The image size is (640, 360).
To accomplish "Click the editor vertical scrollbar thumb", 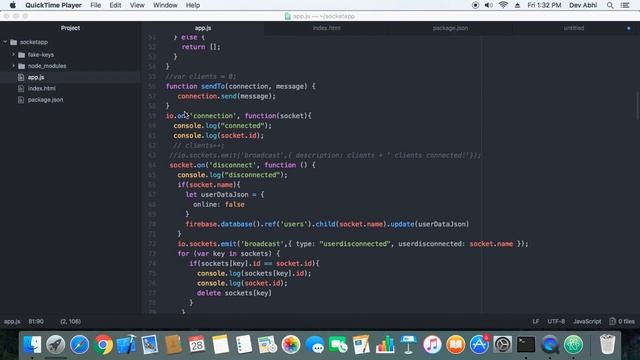I will pyautogui.click(x=637, y=105).
